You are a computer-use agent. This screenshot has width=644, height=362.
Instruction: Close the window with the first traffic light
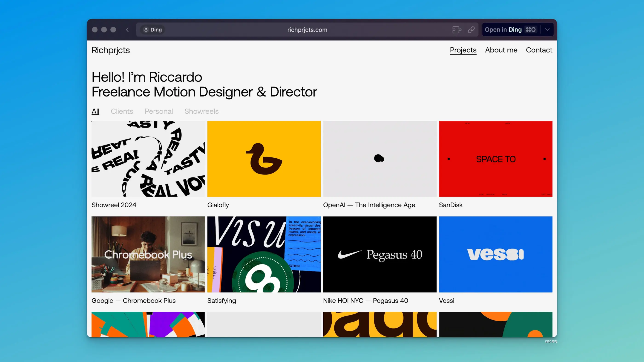[x=95, y=30]
